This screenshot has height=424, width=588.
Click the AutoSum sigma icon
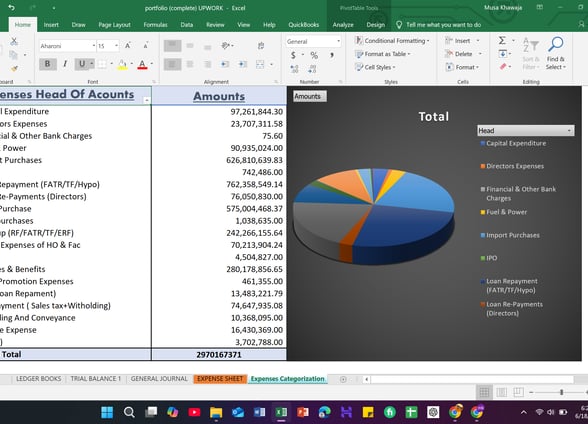tap(502, 40)
